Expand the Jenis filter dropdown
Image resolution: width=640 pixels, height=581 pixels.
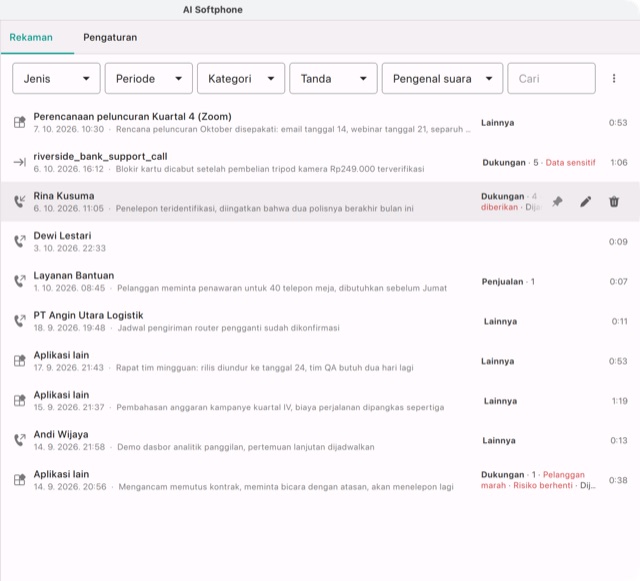[x=56, y=78]
